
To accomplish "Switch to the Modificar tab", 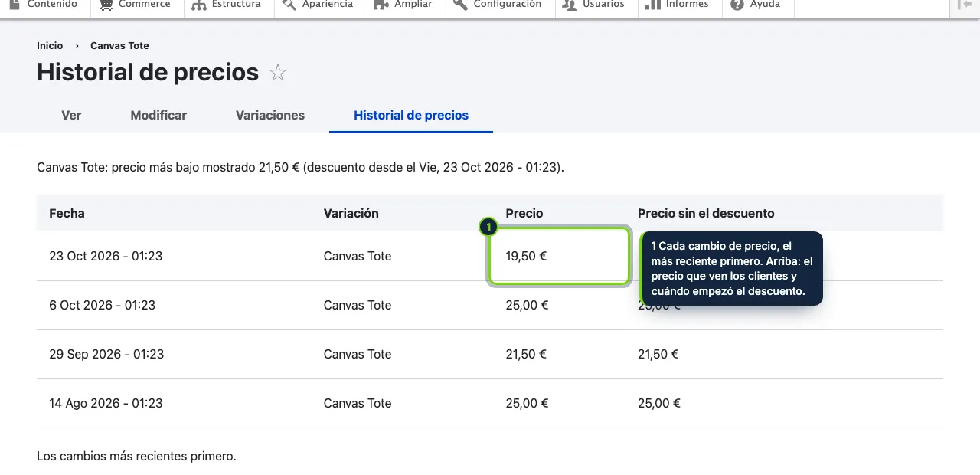I will [158, 115].
